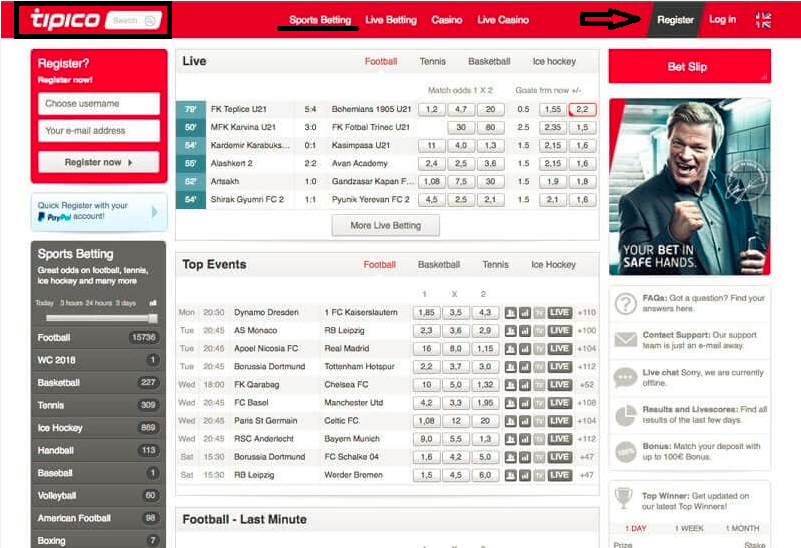
Task: Click TV icon for Apoel Nicosia FC match
Action: coord(539,349)
